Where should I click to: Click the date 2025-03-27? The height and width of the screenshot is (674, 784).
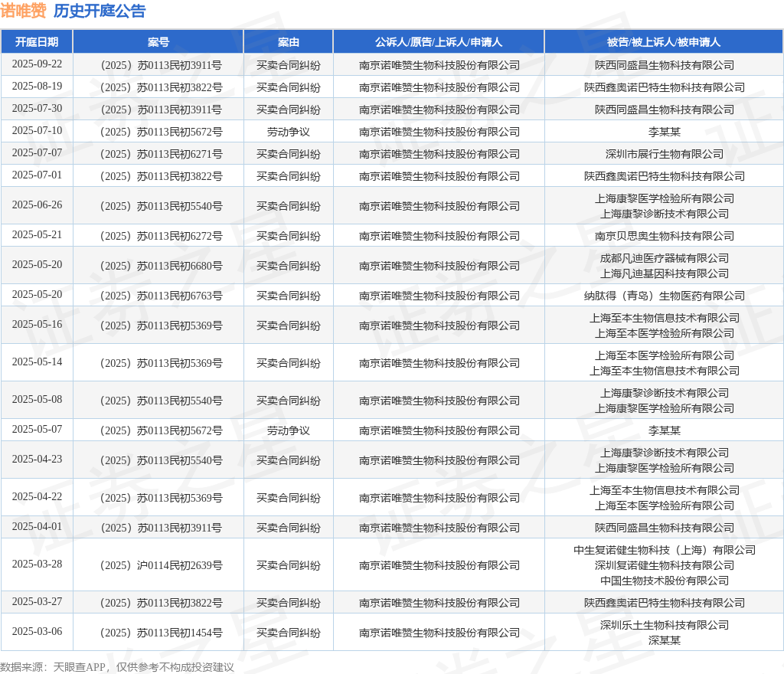point(37,601)
